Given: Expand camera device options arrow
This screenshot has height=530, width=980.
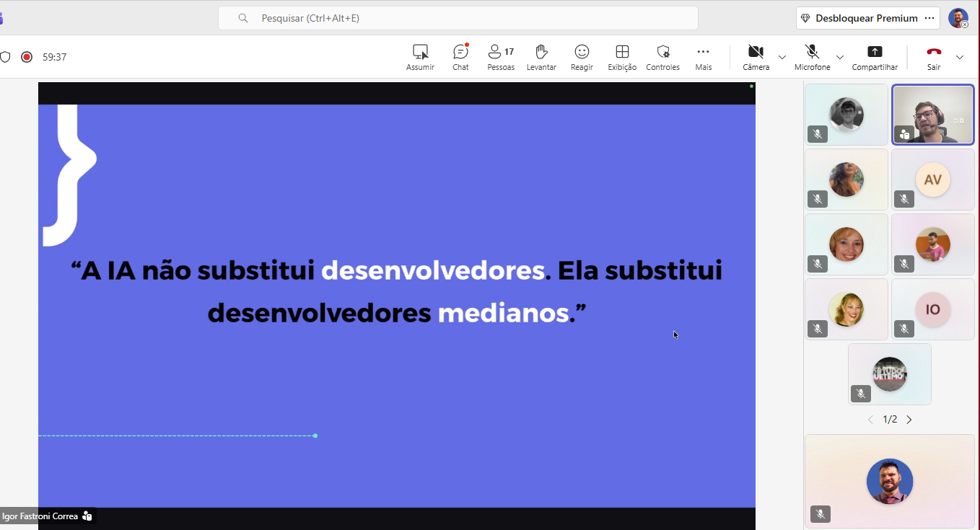Looking at the screenshot, I should point(782,57).
